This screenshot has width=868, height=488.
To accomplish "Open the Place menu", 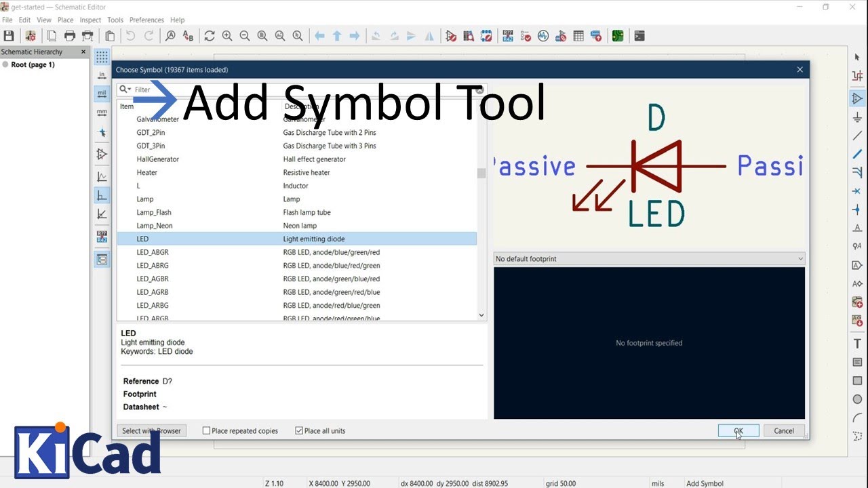I will pyautogui.click(x=65, y=20).
